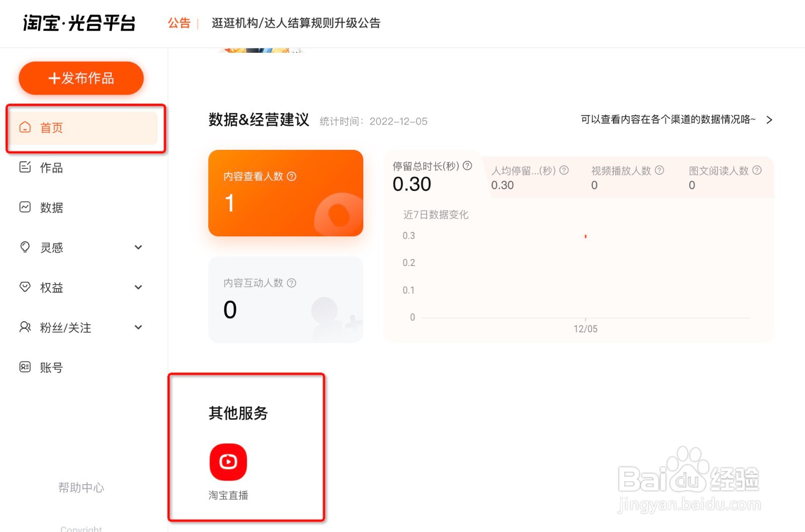Click the chart icon beside 数据
The width and height of the screenshot is (805, 532).
[25, 207]
